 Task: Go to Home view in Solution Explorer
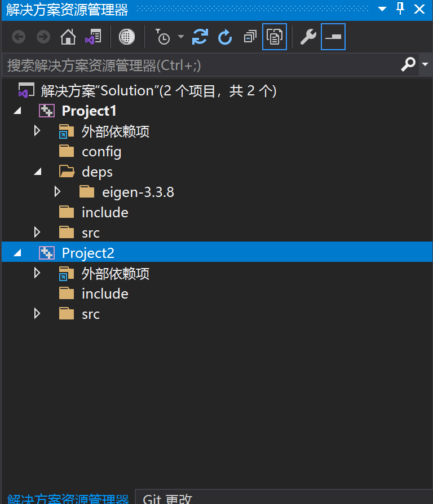point(68,37)
